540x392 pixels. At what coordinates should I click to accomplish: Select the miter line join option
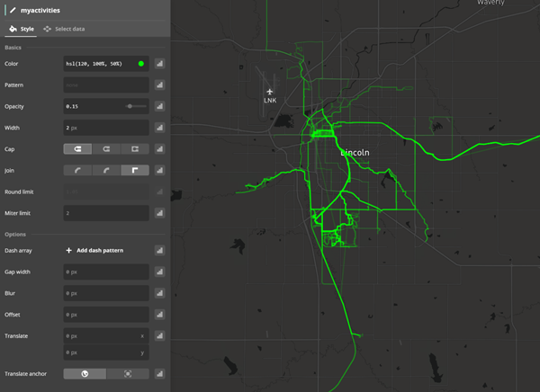[x=135, y=170]
